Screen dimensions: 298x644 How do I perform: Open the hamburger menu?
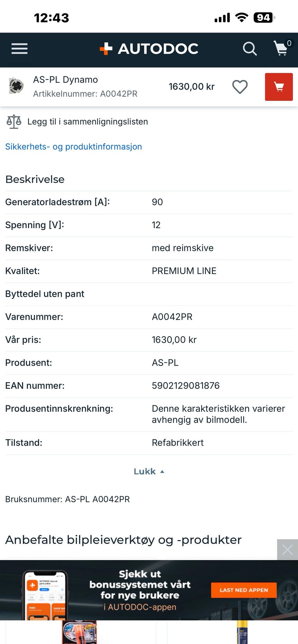[20, 49]
